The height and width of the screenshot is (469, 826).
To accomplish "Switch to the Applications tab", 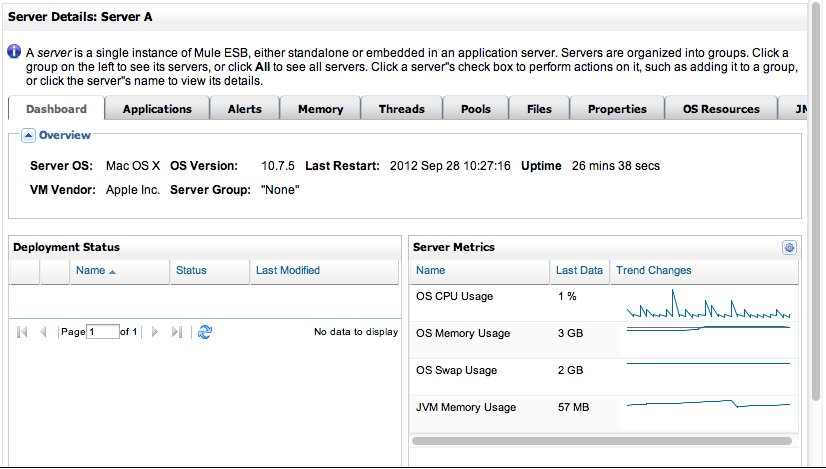I will (157, 109).
